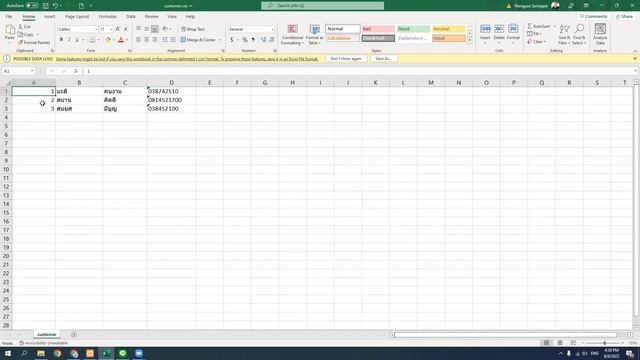Increase font size with the larger A
Screen dimensions: 640x360
pos(118,29)
